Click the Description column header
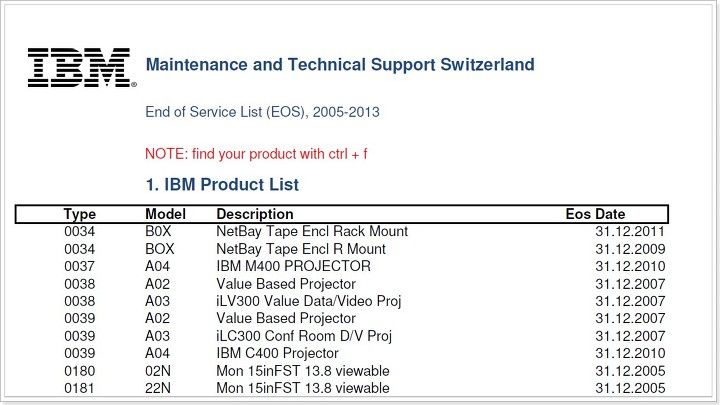This screenshot has height=405, width=720. click(255, 214)
